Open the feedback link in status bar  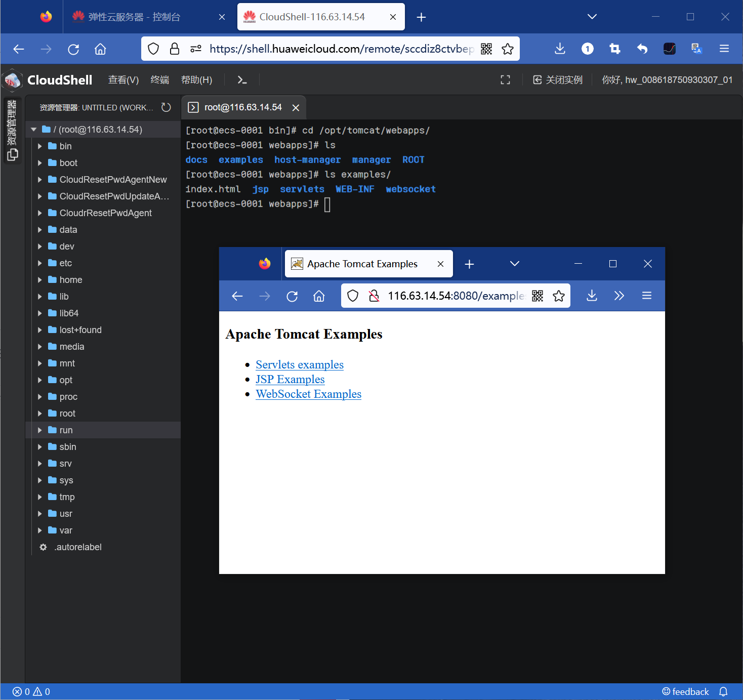point(685,691)
